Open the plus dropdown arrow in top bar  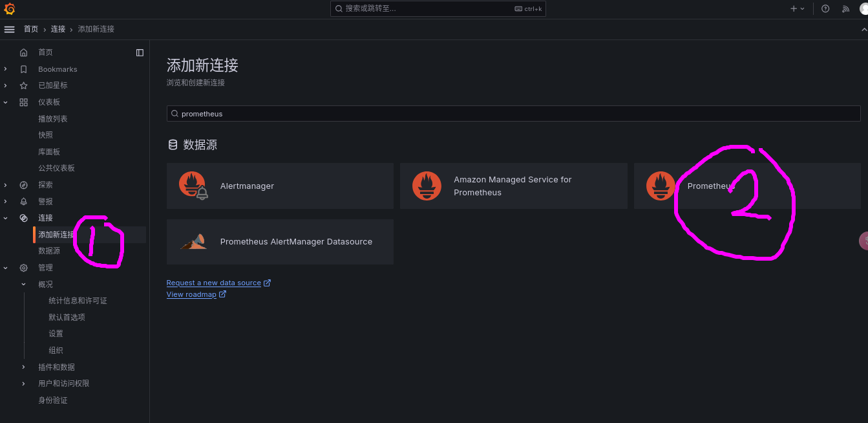point(803,9)
